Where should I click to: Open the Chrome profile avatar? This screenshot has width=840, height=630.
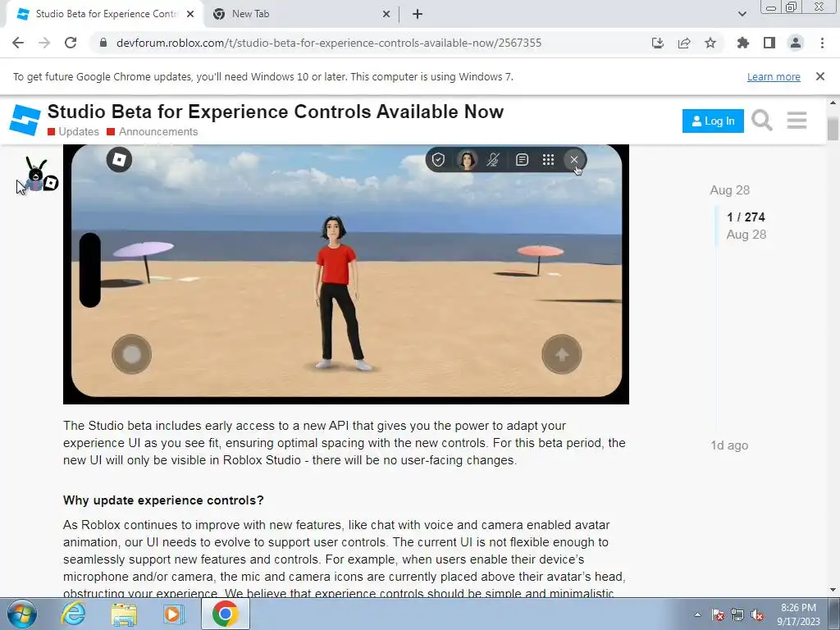(796, 43)
